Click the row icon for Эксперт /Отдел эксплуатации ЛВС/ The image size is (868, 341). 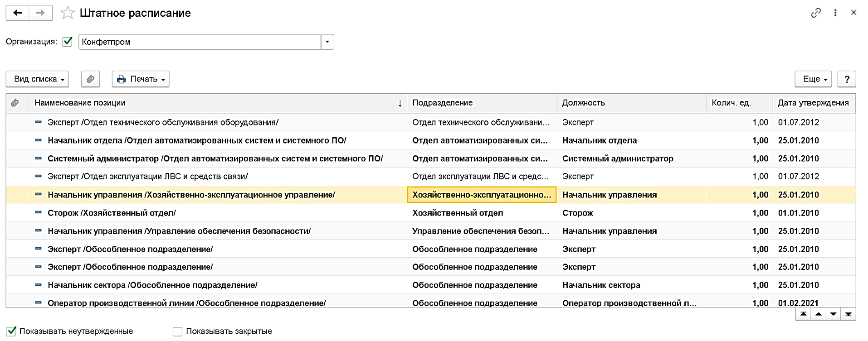(x=39, y=176)
